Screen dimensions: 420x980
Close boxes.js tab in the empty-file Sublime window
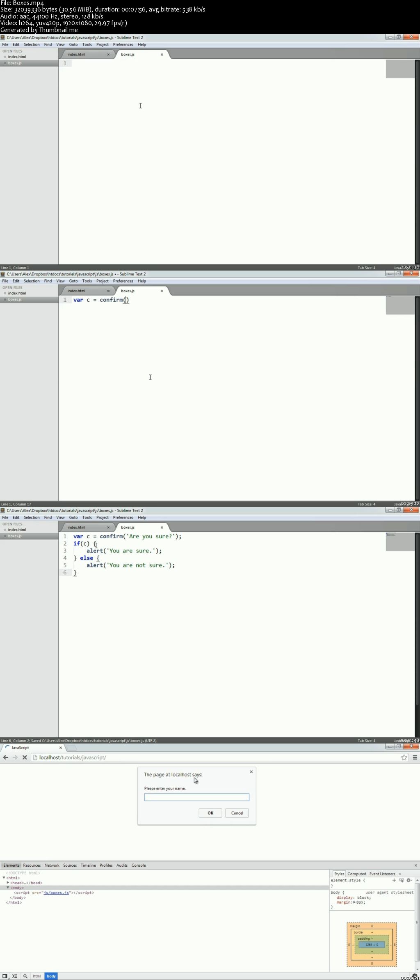162,54
